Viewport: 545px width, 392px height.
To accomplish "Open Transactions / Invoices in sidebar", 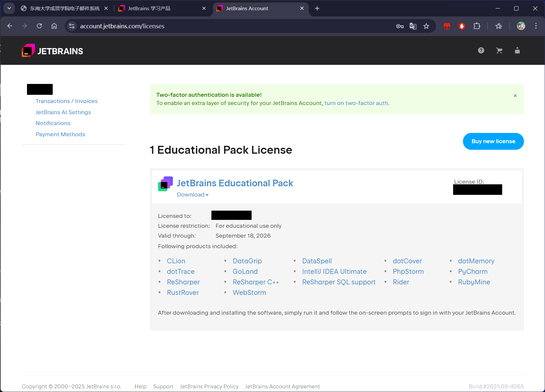I will click(x=67, y=101).
